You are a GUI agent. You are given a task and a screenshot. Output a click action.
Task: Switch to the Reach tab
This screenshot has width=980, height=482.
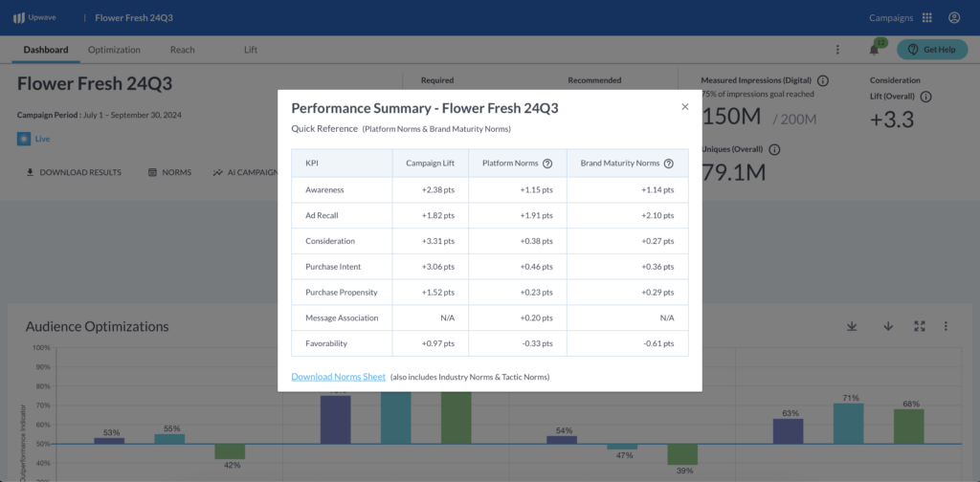coord(183,50)
